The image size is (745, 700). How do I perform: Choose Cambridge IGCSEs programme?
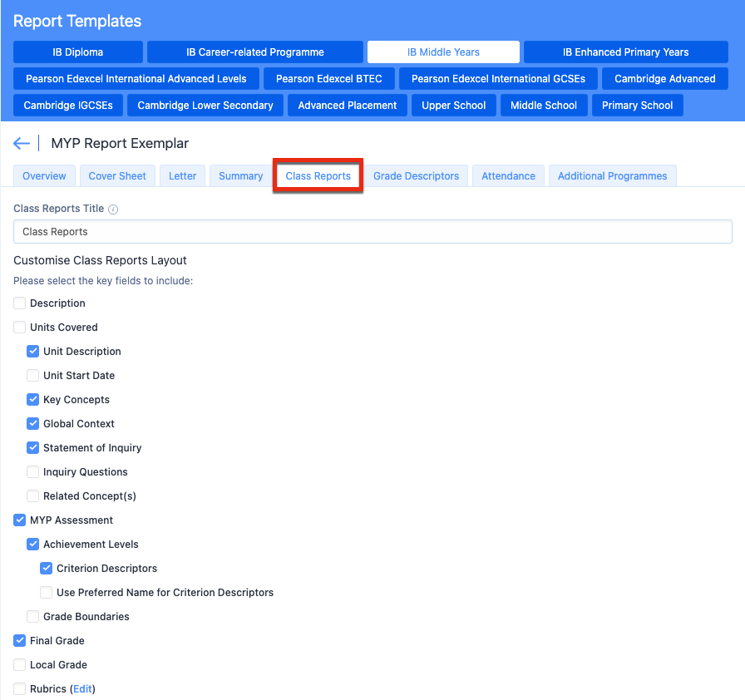point(68,106)
